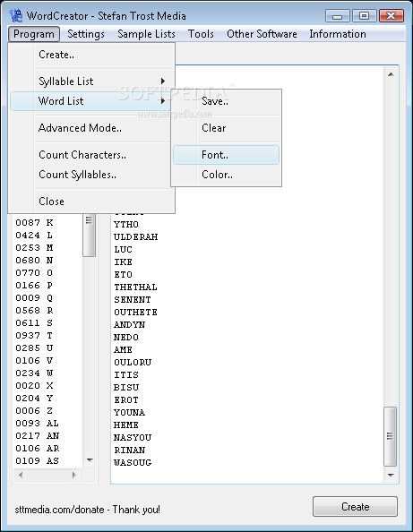Select syllable row 0937 T
Screen dimensions: 413x532
(x=34, y=336)
